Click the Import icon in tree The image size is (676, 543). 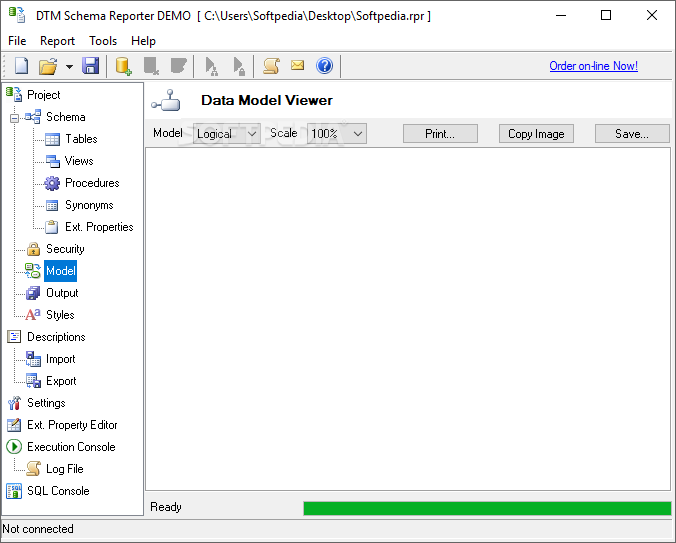(x=33, y=359)
